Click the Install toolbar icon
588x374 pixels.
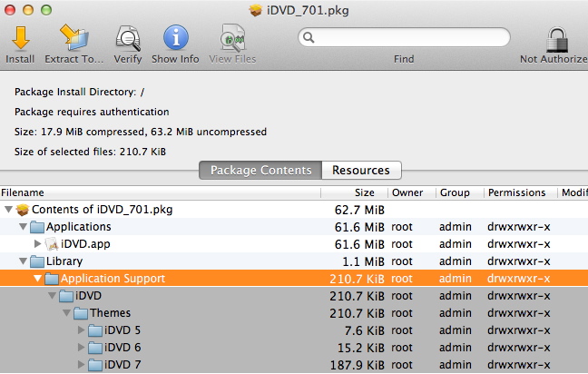coord(20,38)
